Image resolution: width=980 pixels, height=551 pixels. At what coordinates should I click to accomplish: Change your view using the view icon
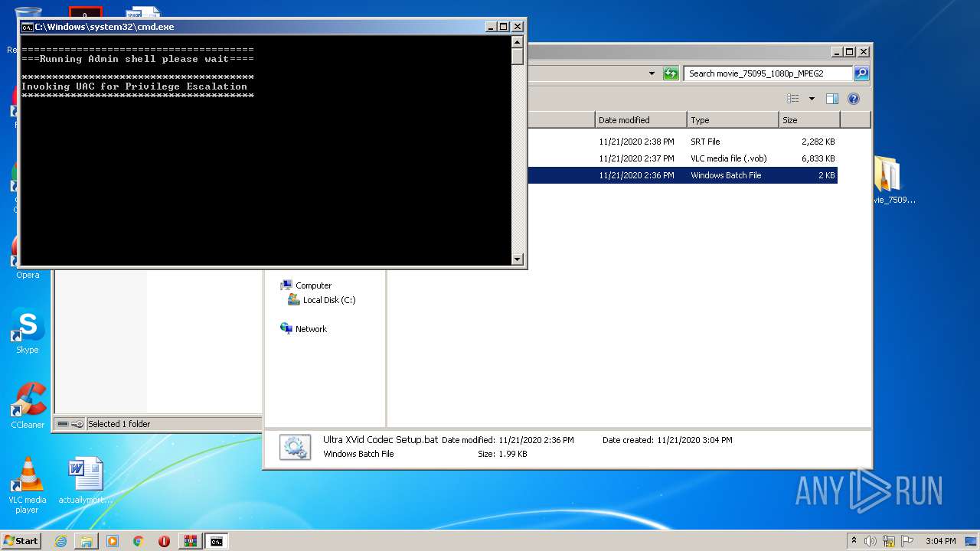[x=793, y=99]
